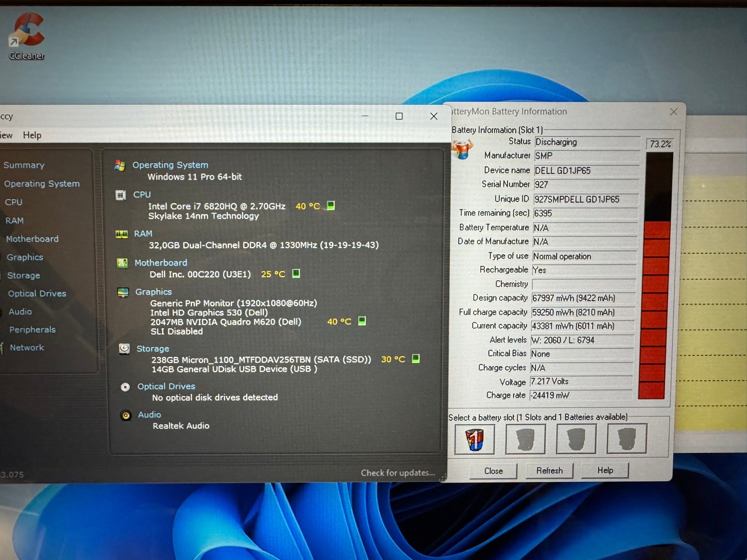Click the Realtek Audio entry
Viewport: 747px width, 560px height.
(x=181, y=426)
